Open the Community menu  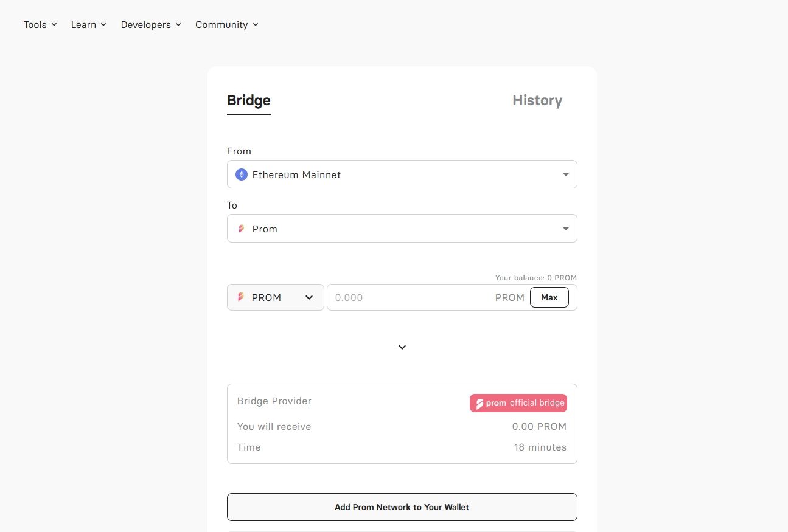(227, 25)
